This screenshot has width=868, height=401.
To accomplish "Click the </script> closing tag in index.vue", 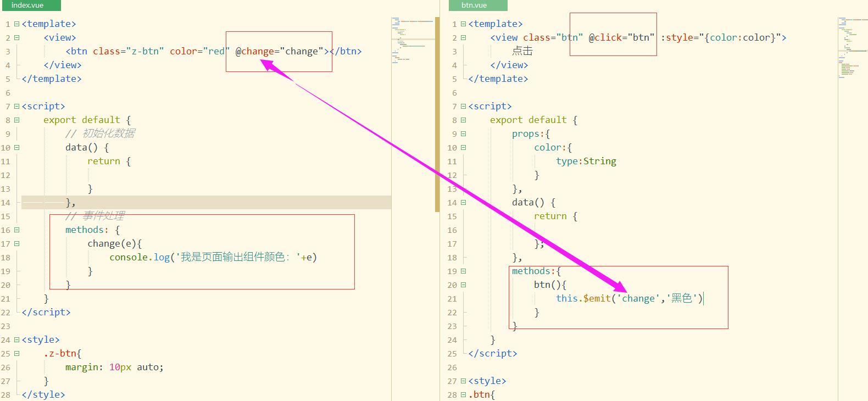I will (46, 313).
